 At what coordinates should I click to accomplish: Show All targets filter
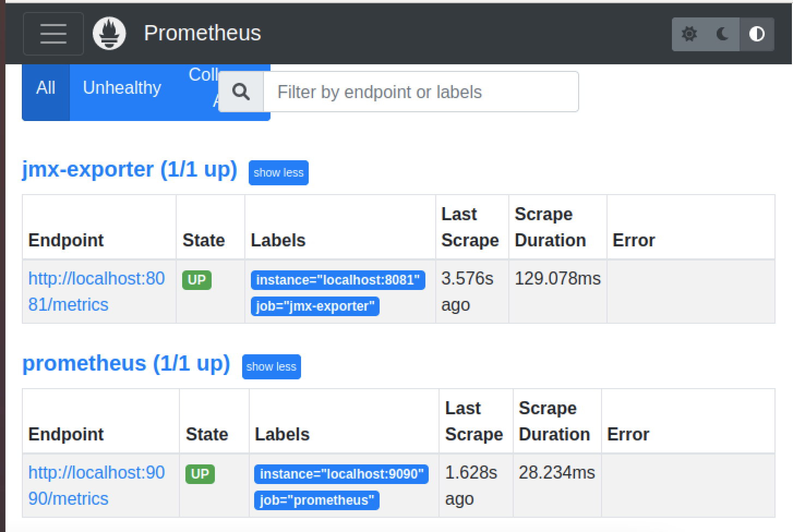[46, 88]
